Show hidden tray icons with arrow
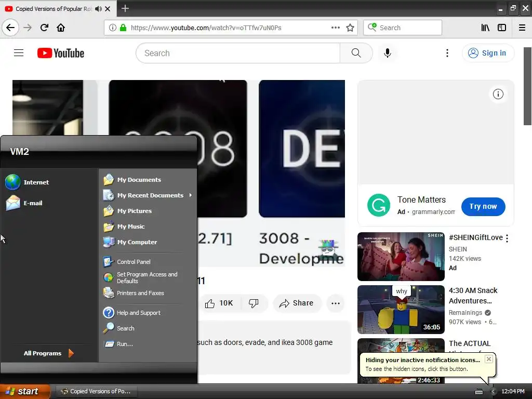The image size is (532, 399). pyautogui.click(x=493, y=392)
